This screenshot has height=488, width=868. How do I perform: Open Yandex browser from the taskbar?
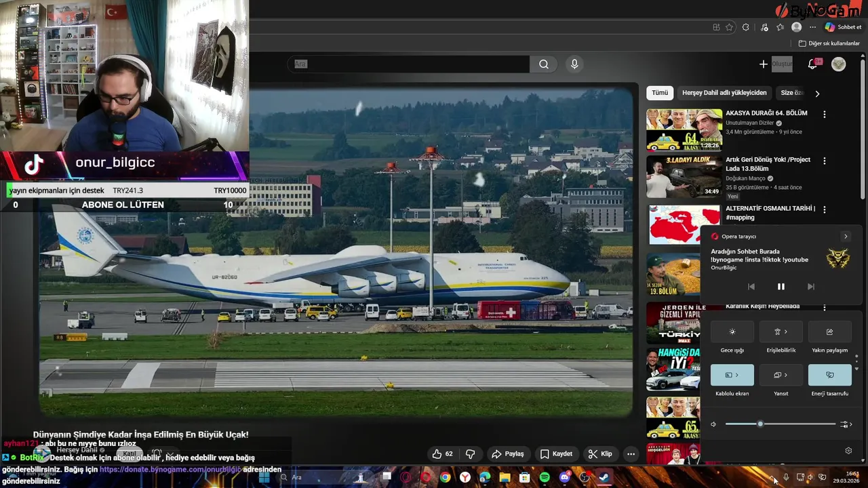(465, 478)
